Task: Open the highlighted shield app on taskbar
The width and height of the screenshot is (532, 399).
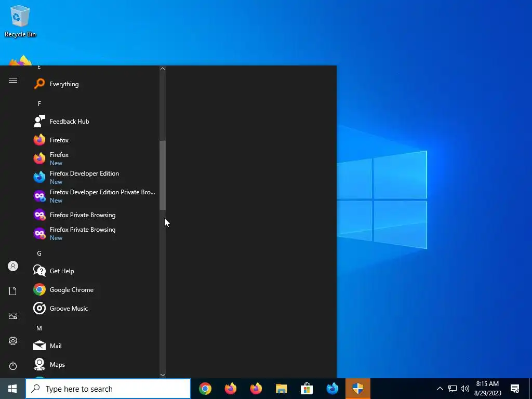Action: [358, 389]
